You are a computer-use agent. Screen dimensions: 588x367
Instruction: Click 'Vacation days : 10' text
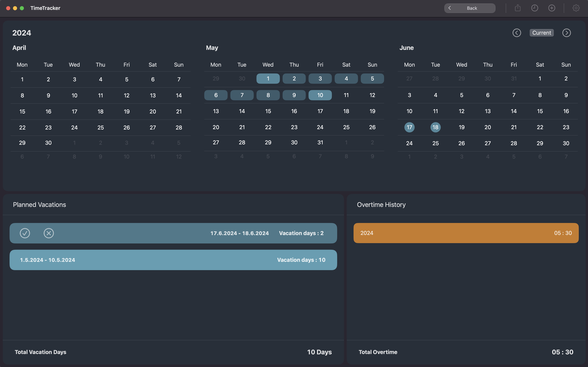pos(301,260)
